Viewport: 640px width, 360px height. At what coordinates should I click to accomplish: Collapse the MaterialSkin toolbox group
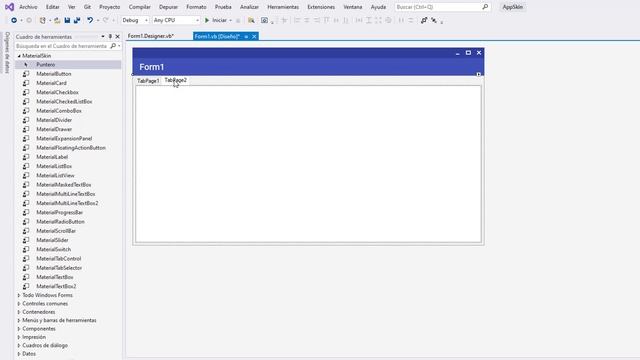19,56
